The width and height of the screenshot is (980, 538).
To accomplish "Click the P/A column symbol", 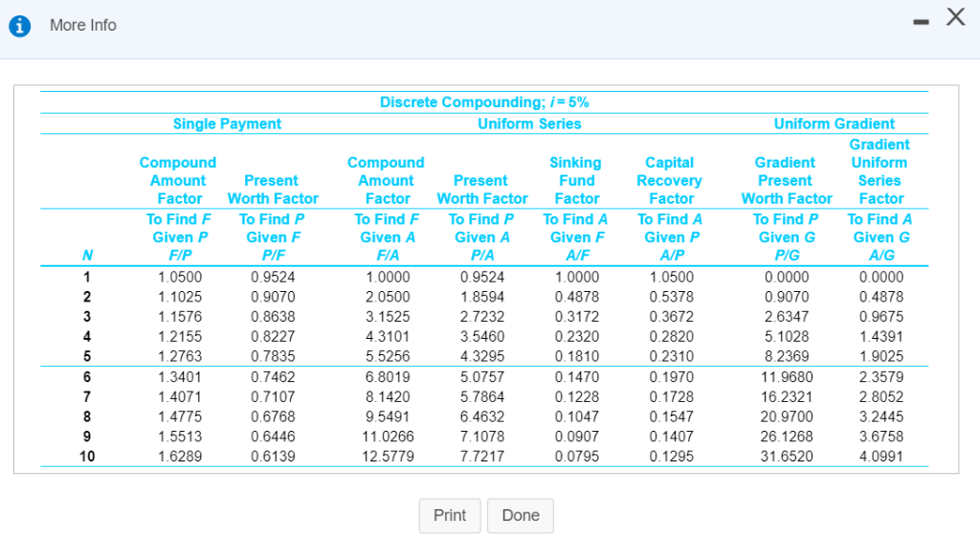I will click(482, 255).
